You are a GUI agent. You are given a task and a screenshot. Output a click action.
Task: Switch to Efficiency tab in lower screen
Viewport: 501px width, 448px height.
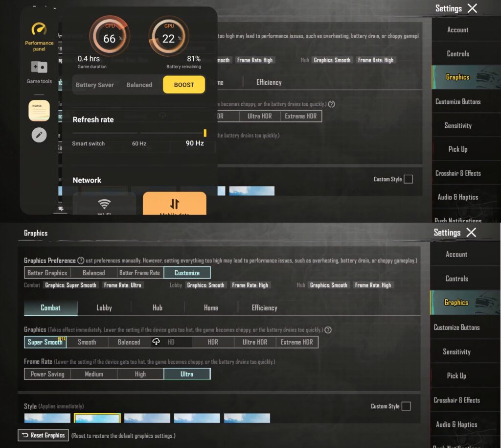pyautogui.click(x=265, y=307)
